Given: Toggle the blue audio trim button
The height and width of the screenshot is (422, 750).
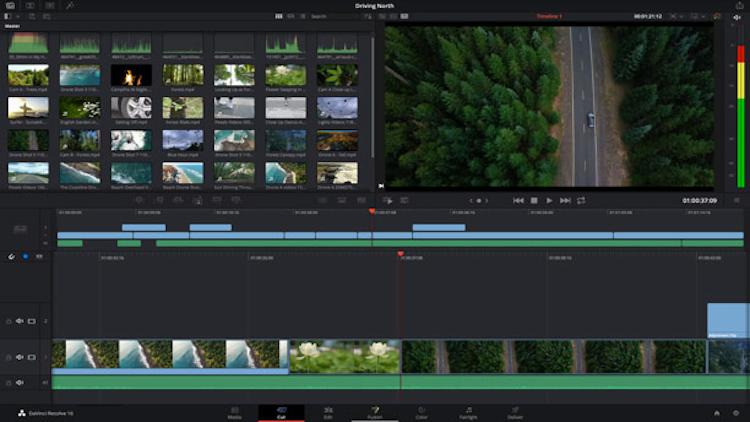Looking at the screenshot, I should point(25,257).
